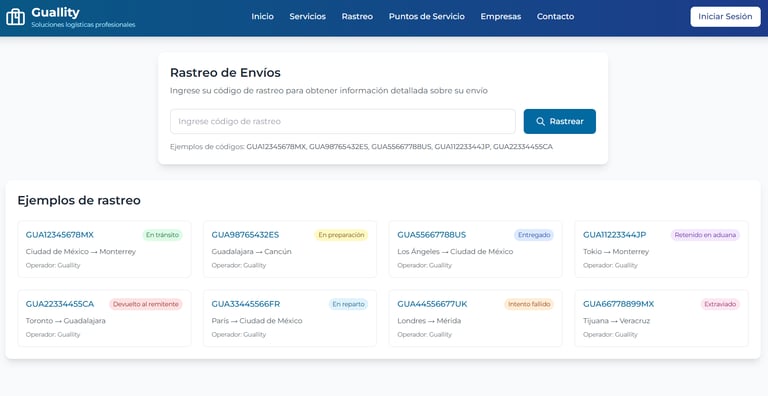Click route text Londres → Mérida
Viewport: 768px width, 396px height.
pos(429,321)
